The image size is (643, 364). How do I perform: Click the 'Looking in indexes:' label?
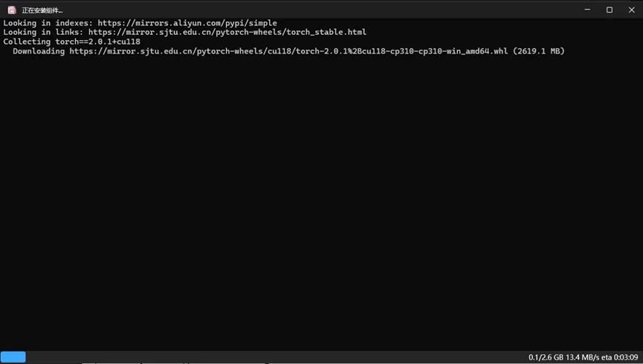[x=48, y=23]
